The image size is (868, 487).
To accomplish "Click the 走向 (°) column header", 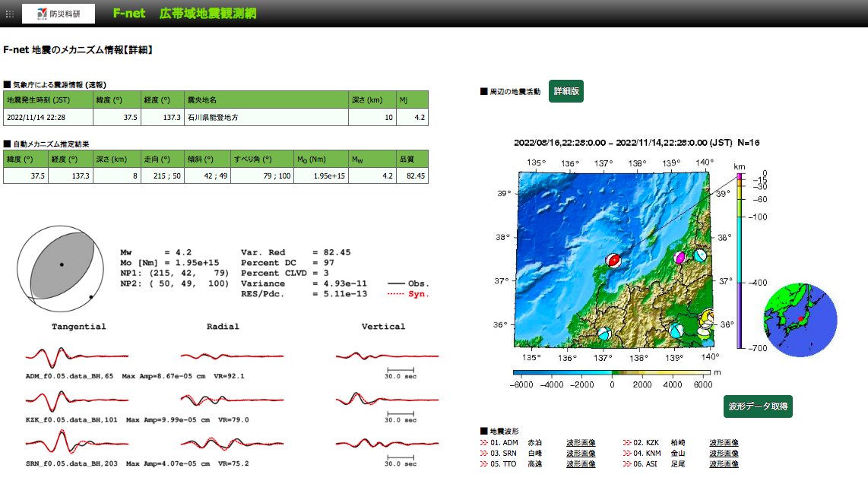I will pyautogui.click(x=162, y=160).
